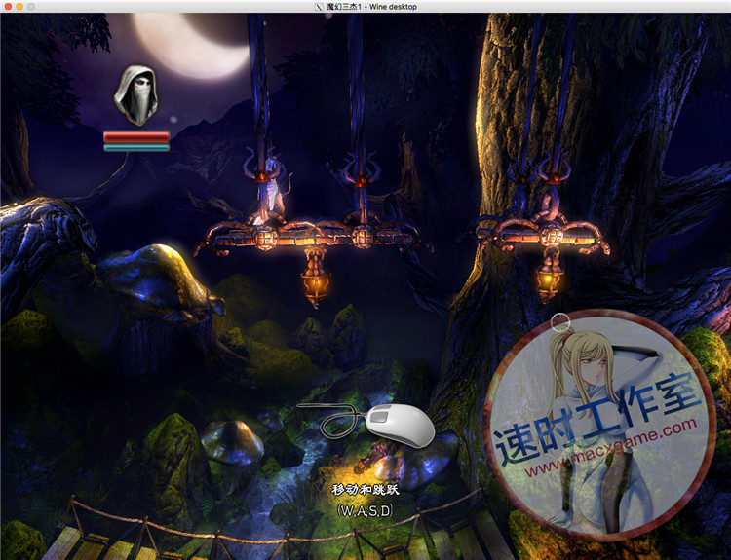Viewport: 731px width, 560px height.
Task: Click the teal energy bar below health
Action: click(x=136, y=147)
